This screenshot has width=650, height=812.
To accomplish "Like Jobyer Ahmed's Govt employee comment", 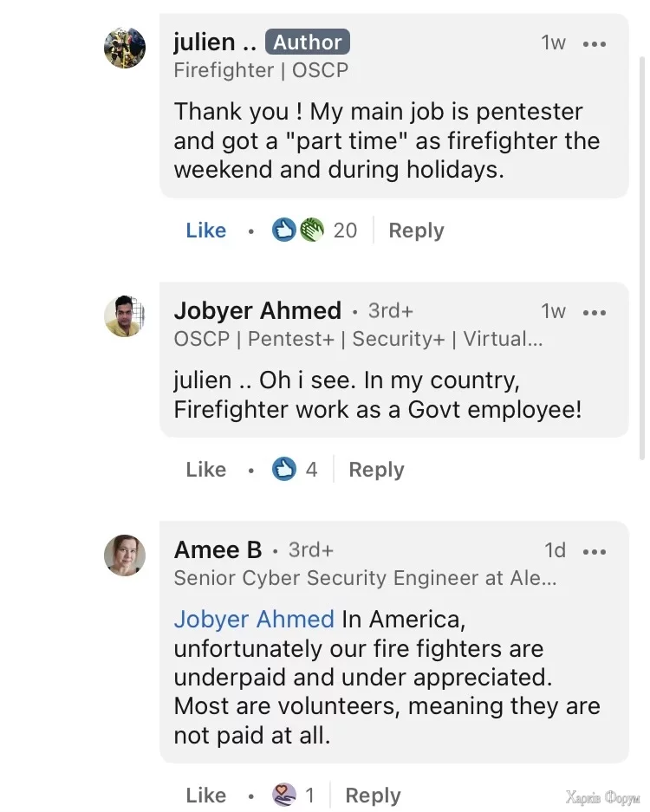I will 206,470.
